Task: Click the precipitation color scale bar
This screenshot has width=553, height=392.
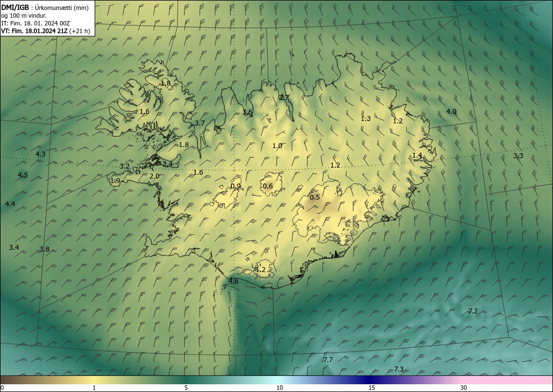Action: [x=276, y=380]
